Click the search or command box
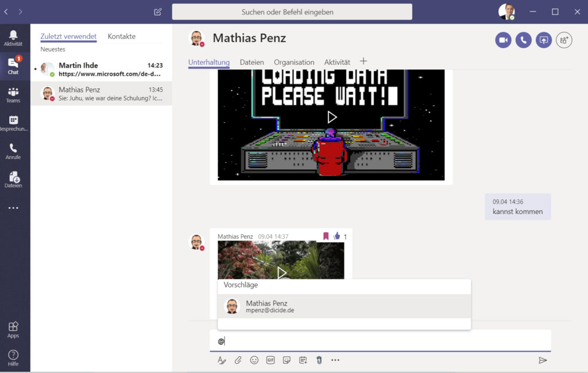588x373 pixels. coord(292,12)
